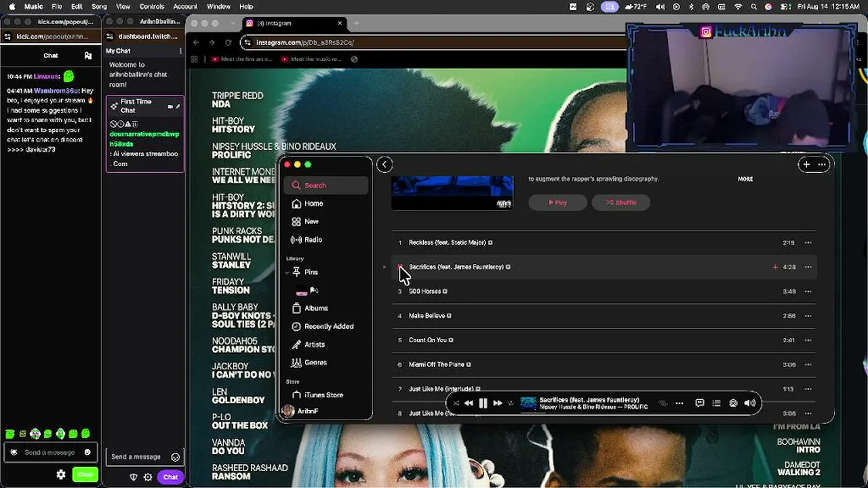Open the Search page in Music sidebar
Image resolution: width=868 pixels, height=488 pixels.
pyautogui.click(x=326, y=185)
